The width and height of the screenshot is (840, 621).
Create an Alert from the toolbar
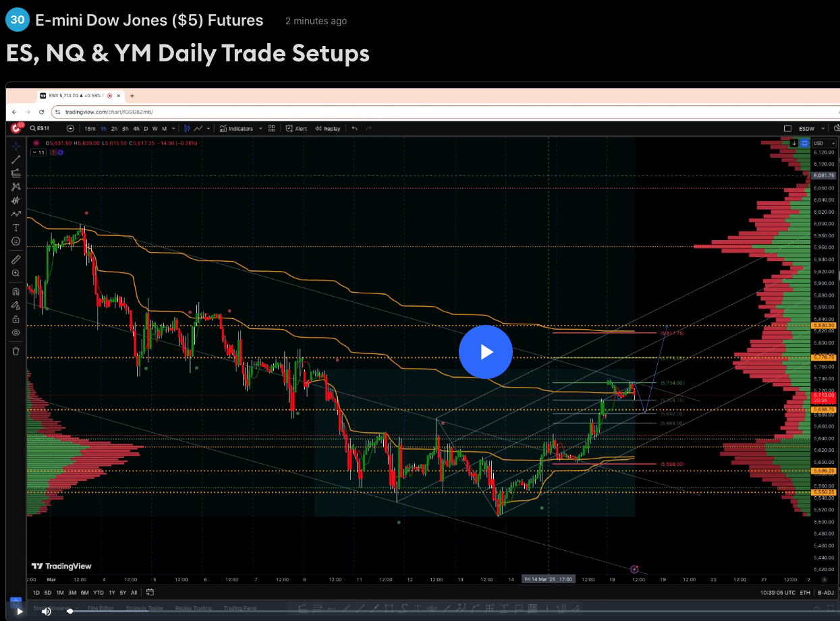pyautogui.click(x=296, y=128)
